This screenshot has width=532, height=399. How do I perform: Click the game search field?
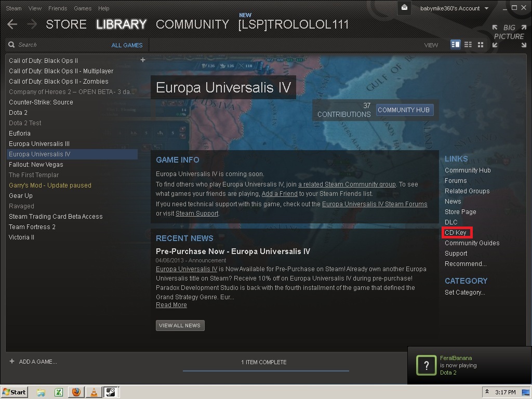tap(57, 45)
